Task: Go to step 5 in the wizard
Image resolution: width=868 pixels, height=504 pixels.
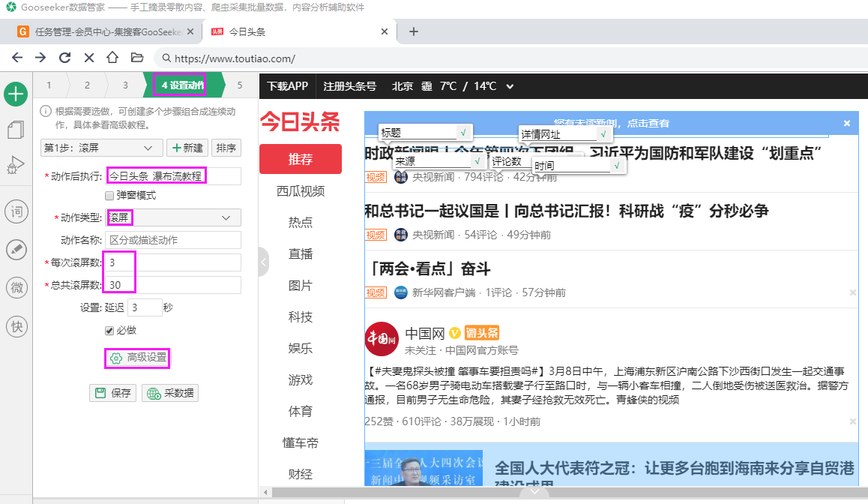Action: tap(240, 85)
